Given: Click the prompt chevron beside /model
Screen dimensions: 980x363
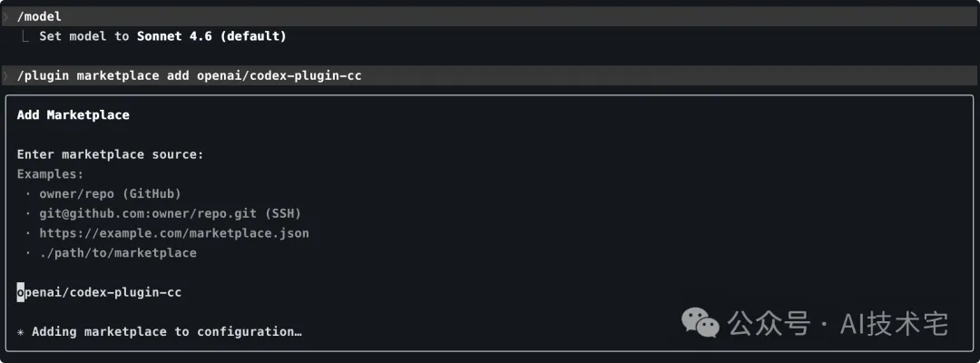Looking at the screenshot, I should (x=5, y=17).
